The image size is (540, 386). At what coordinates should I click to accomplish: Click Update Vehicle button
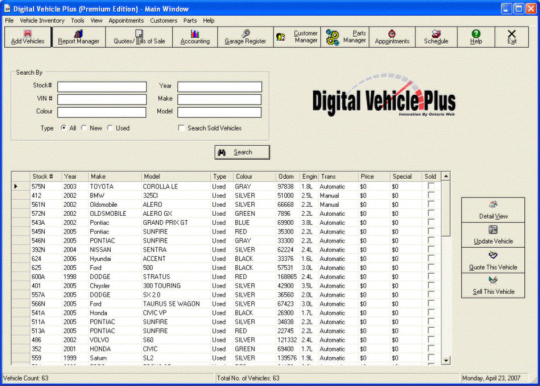[x=493, y=235]
